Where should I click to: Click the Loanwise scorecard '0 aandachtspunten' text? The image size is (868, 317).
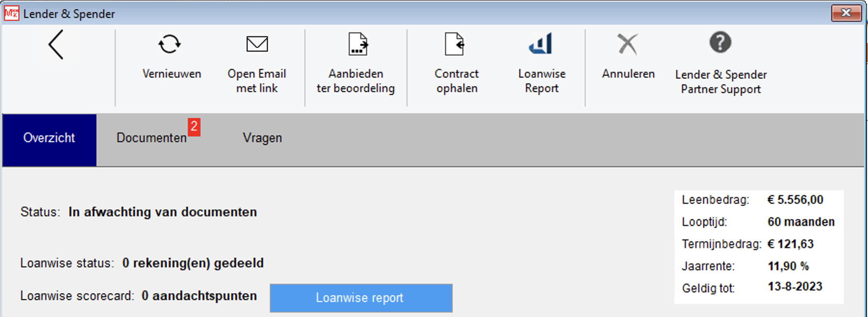[199, 296]
